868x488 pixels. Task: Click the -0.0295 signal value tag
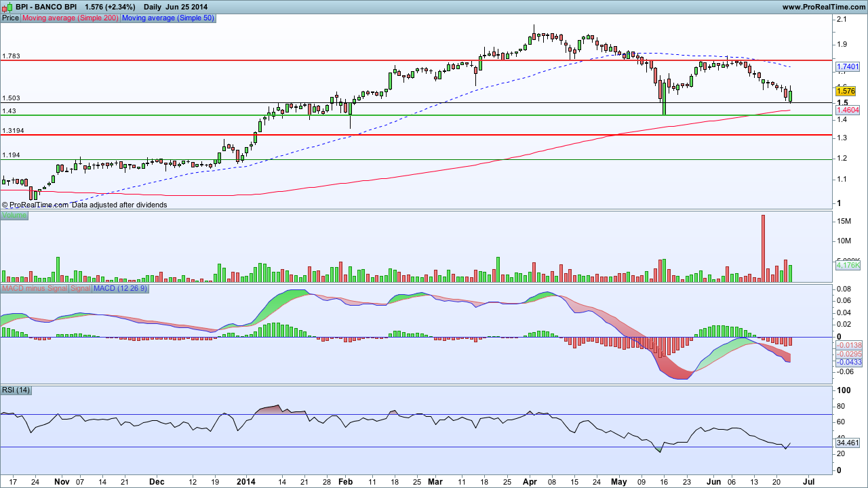848,354
